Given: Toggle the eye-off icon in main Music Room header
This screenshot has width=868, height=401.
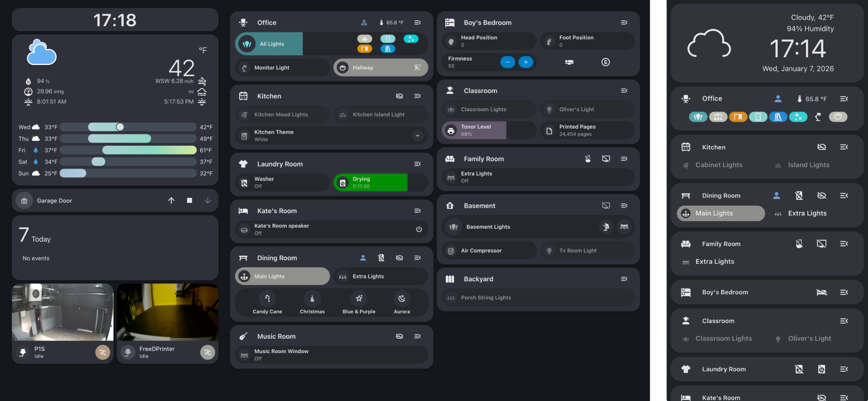Looking at the screenshot, I should click(399, 336).
